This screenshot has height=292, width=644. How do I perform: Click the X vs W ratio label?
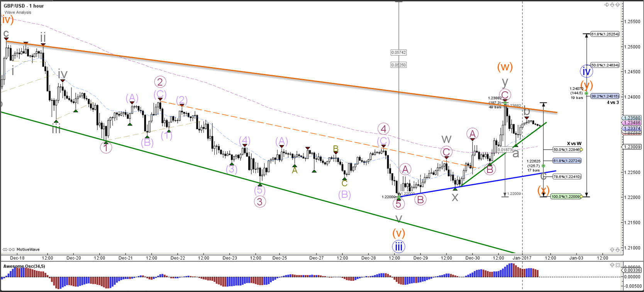pos(574,143)
